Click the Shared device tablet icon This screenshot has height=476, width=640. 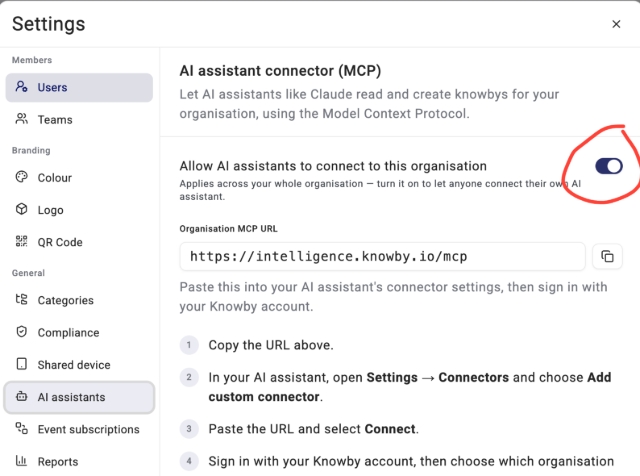point(21,364)
